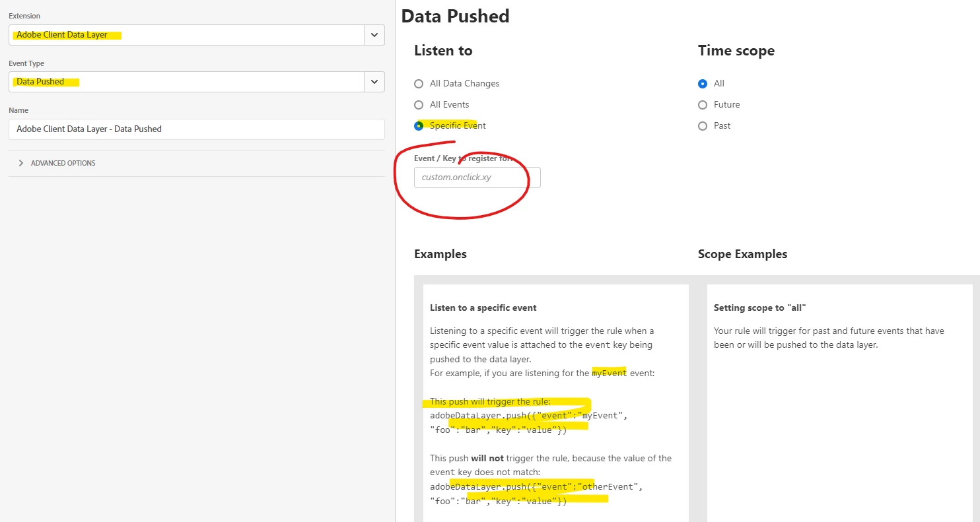Click the Event Type field label
The height and width of the screenshot is (522, 980).
[x=26, y=63]
